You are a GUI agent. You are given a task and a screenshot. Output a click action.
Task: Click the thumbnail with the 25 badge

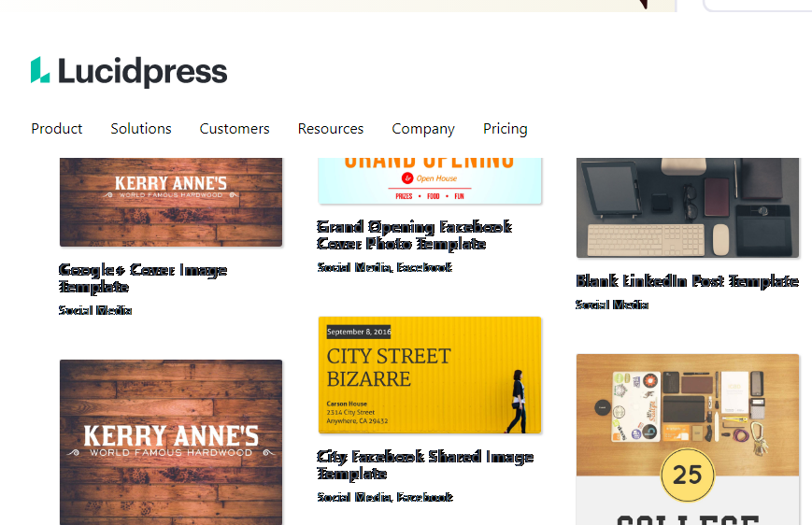(687, 439)
